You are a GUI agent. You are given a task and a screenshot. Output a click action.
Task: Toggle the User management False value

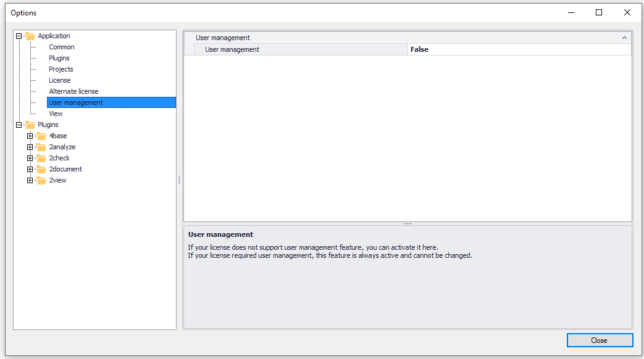click(519, 49)
